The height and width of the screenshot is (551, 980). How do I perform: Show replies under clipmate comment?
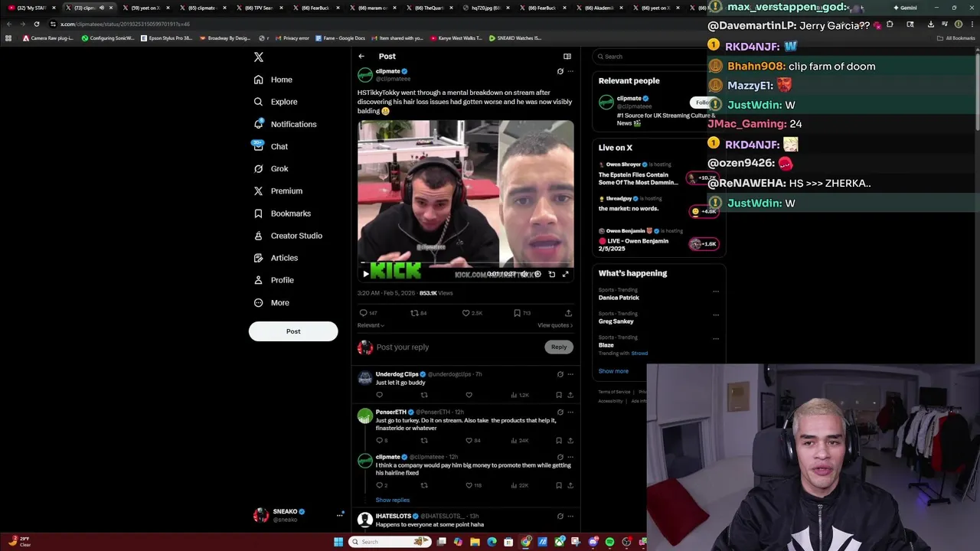(392, 500)
